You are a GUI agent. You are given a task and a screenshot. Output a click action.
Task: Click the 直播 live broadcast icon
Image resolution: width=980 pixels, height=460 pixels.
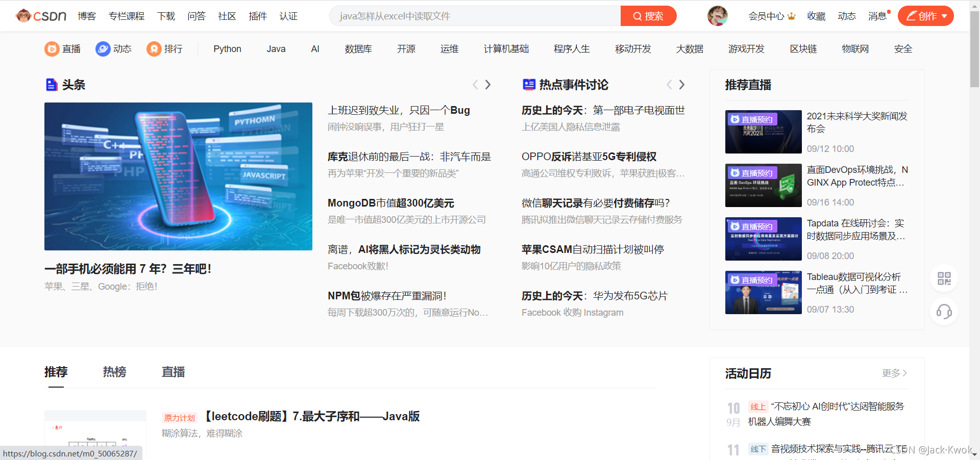click(x=52, y=48)
